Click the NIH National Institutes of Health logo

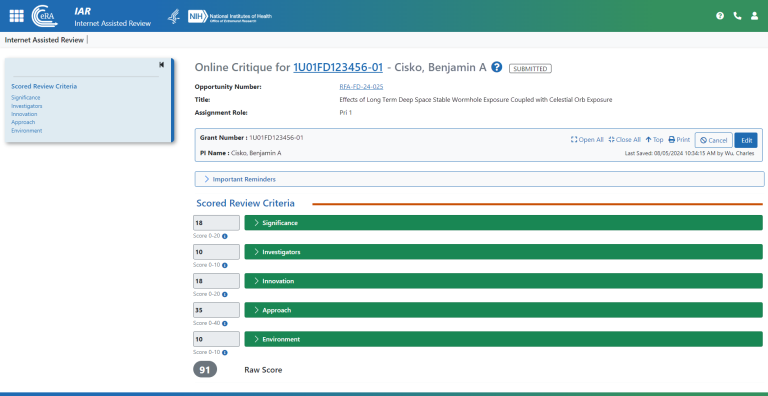(x=230, y=16)
